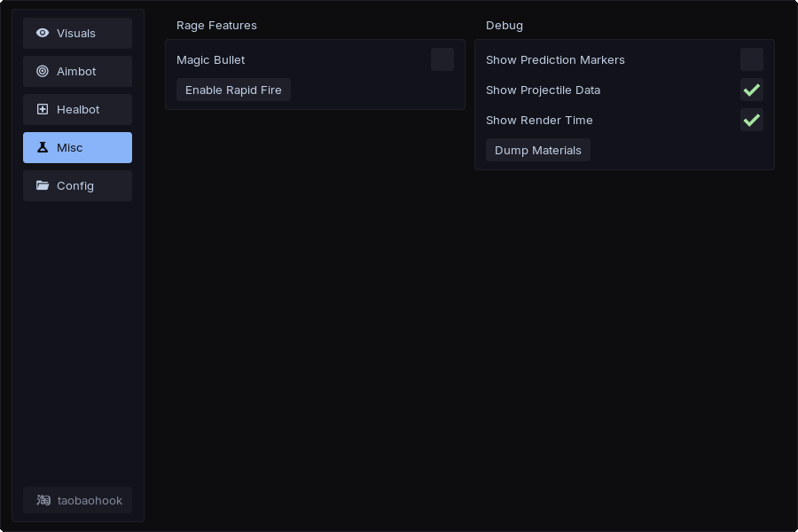Enable the Magic Bullet checkbox
Image resolution: width=798 pixels, height=532 pixels.
pyautogui.click(x=442, y=59)
